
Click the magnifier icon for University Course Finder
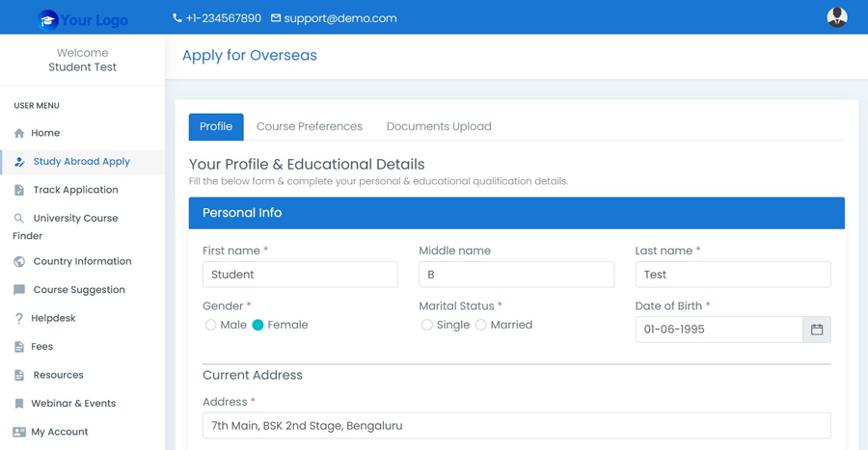pyautogui.click(x=19, y=219)
